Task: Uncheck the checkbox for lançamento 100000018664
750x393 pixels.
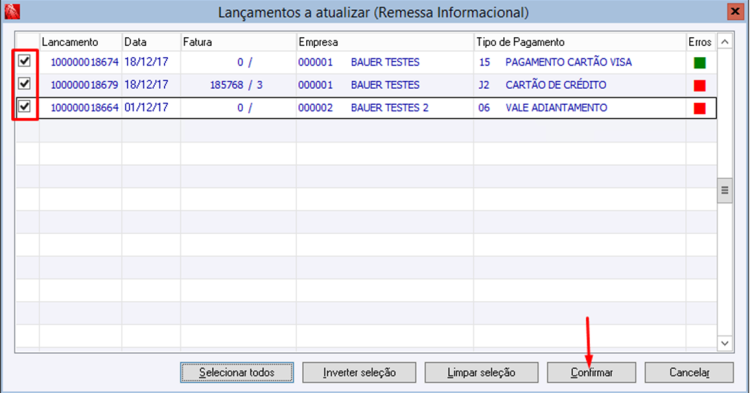Action: tap(24, 106)
